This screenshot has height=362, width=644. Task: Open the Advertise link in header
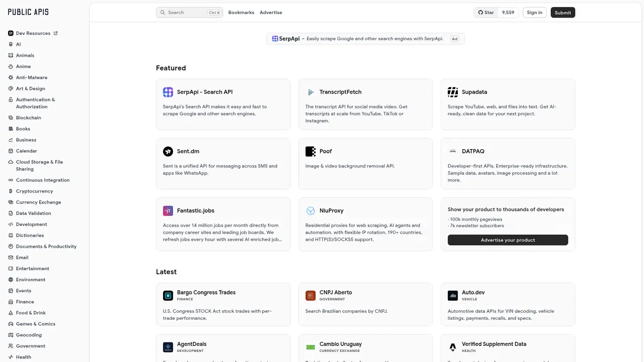(x=271, y=13)
